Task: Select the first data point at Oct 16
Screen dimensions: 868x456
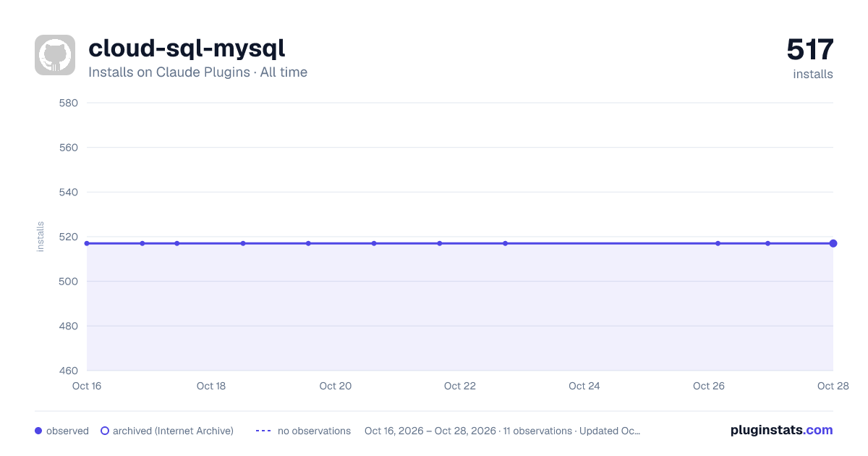Action: coord(87,243)
